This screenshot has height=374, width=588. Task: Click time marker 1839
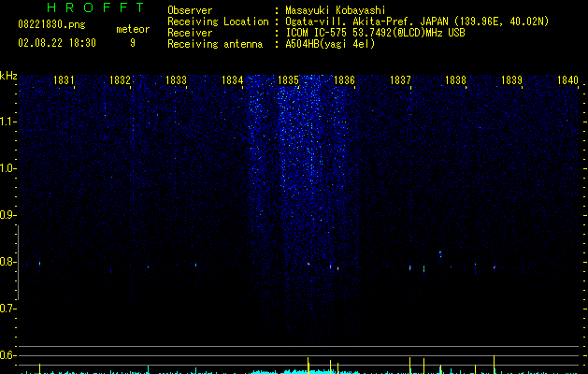pos(512,80)
